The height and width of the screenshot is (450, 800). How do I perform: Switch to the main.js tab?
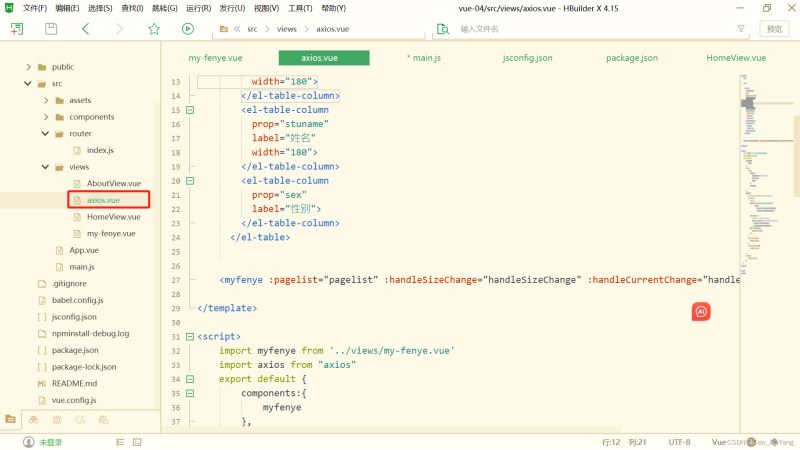424,58
